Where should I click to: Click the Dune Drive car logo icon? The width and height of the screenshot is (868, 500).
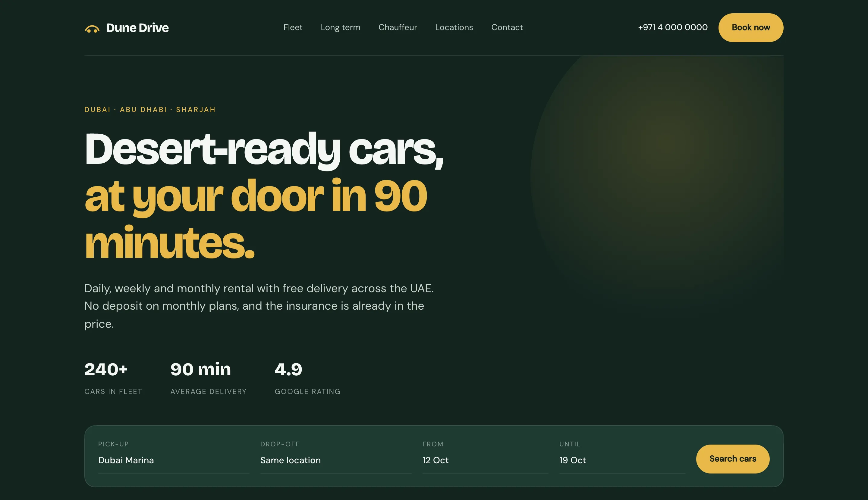click(92, 29)
